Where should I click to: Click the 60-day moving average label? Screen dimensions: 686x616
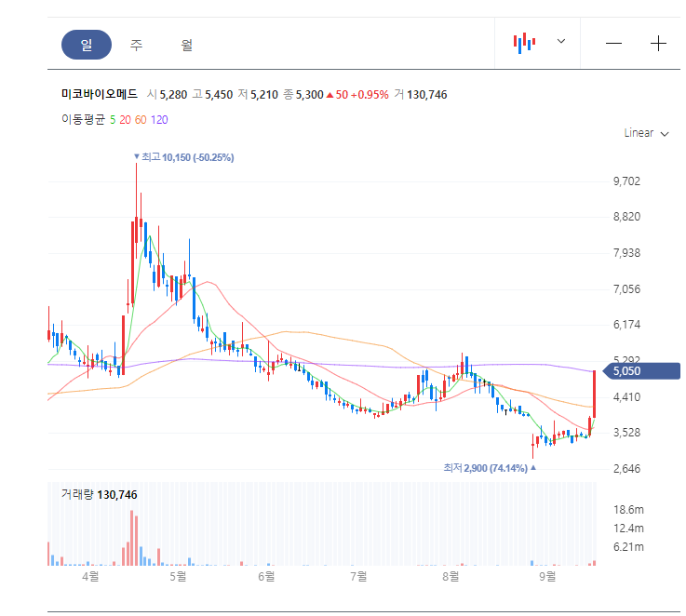coord(141,120)
